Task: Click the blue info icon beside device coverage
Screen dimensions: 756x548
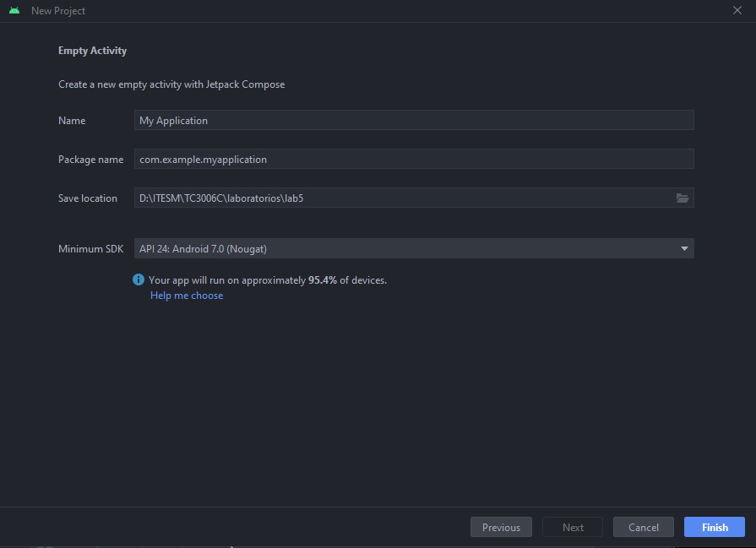Action: pyautogui.click(x=139, y=279)
